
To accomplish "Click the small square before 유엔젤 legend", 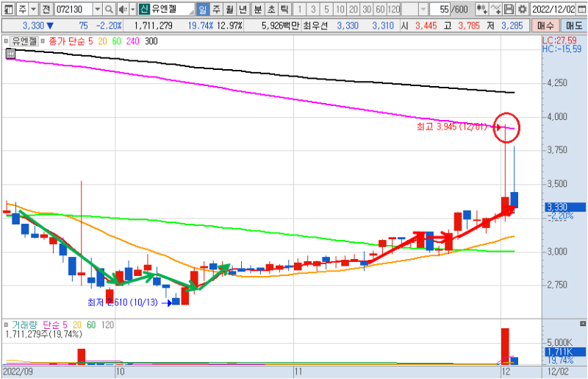I will point(6,41).
